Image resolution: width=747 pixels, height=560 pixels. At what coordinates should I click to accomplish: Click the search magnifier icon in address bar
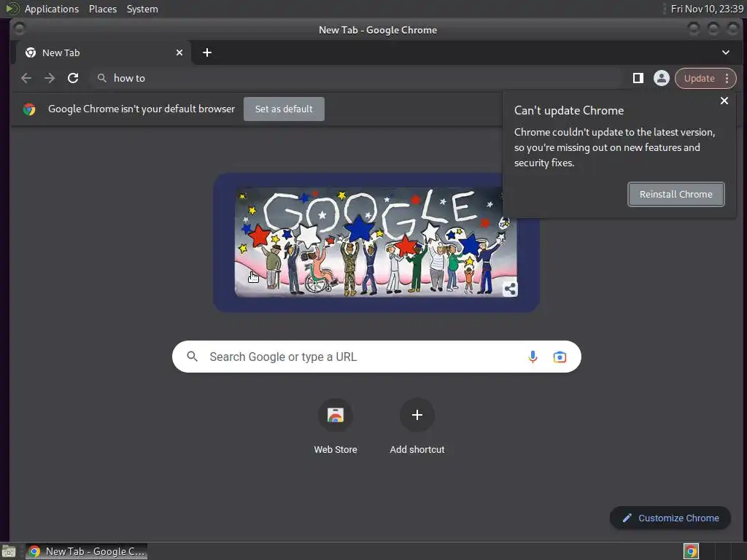click(101, 78)
